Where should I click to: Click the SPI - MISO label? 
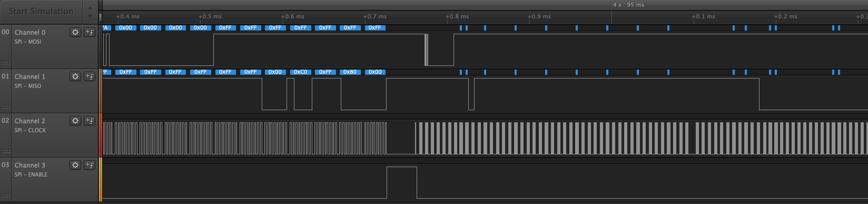pos(28,86)
